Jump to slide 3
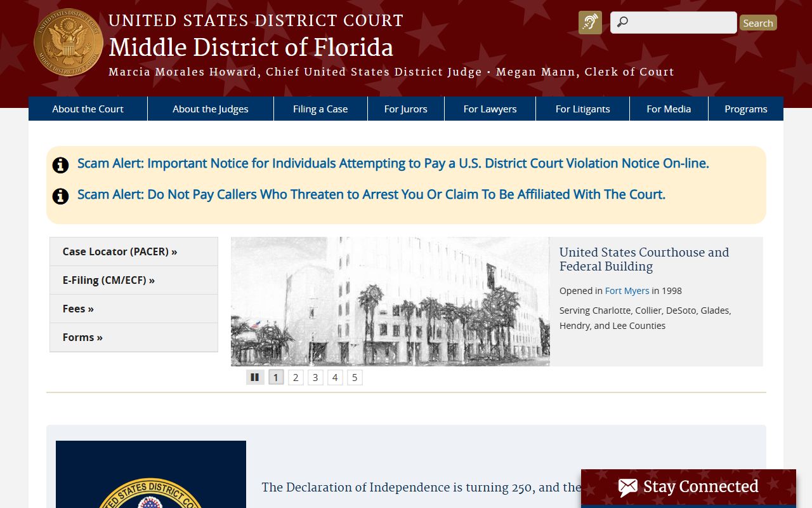This screenshot has width=812, height=508. (x=315, y=377)
